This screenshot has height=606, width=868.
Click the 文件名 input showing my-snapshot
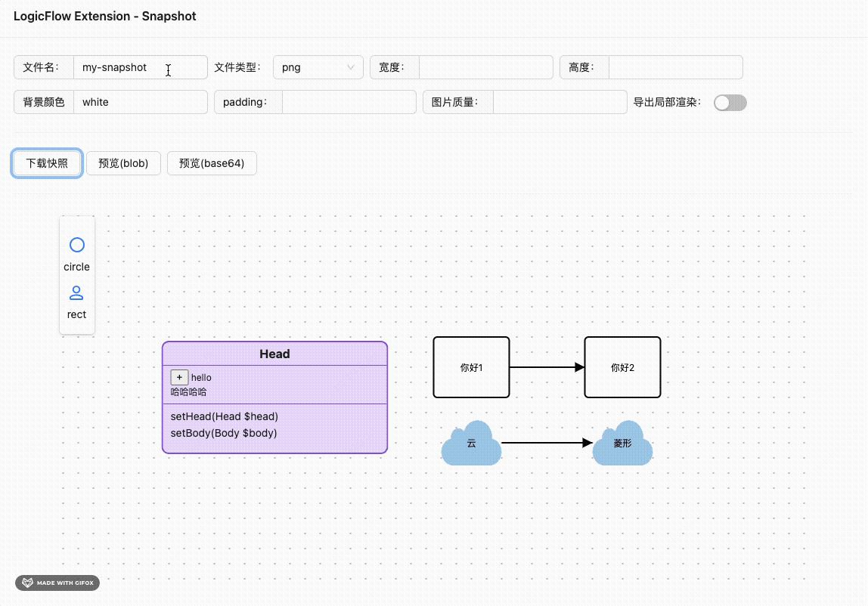point(140,67)
